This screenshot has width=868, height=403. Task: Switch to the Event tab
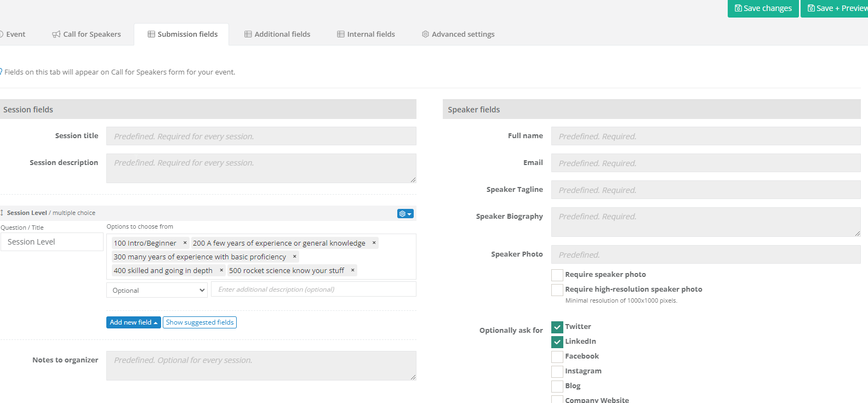coord(13,34)
